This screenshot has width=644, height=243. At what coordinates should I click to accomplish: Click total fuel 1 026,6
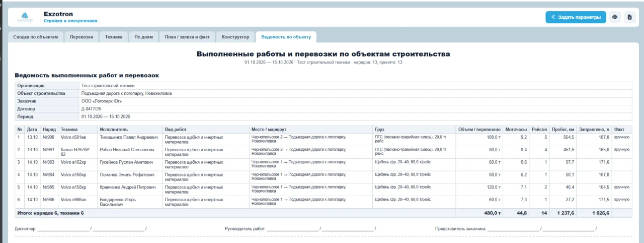pyautogui.click(x=600, y=213)
